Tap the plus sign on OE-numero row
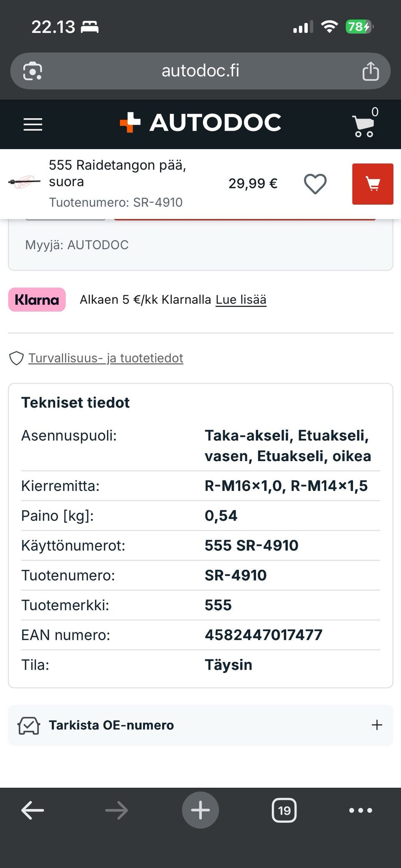Screen dimensions: 401x868 coord(377,725)
